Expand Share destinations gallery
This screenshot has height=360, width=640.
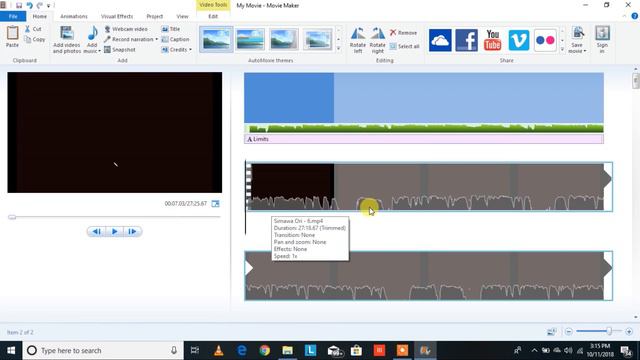562,49
